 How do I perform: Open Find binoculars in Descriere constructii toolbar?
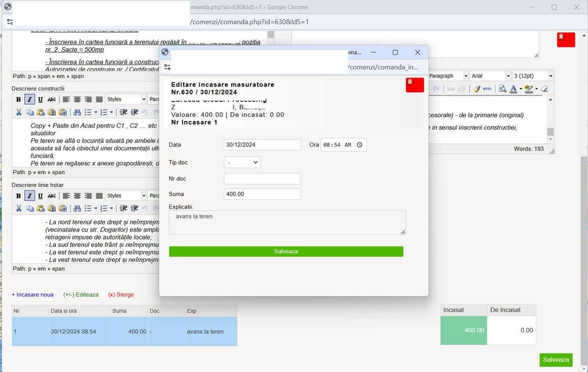(x=77, y=112)
